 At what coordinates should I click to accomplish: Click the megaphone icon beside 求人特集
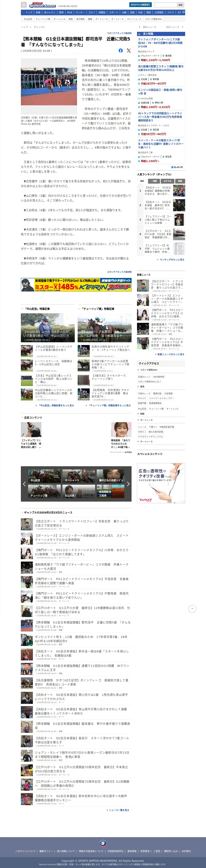(x=140, y=34)
